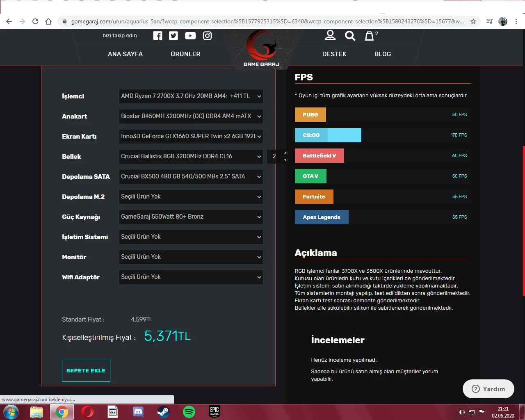Image resolution: width=525 pixels, height=420 pixels.
Task: Click the user account icon
Action: click(x=330, y=35)
